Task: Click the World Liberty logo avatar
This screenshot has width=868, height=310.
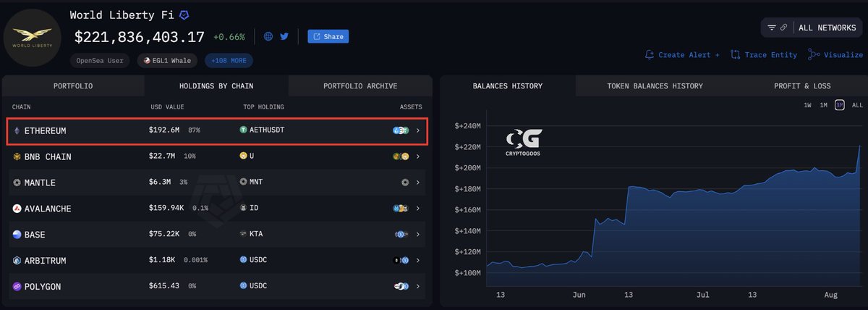Action: [x=33, y=38]
